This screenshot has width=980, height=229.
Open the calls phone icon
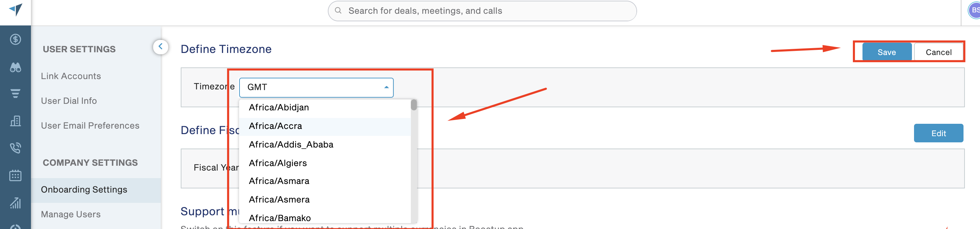[15, 148]
